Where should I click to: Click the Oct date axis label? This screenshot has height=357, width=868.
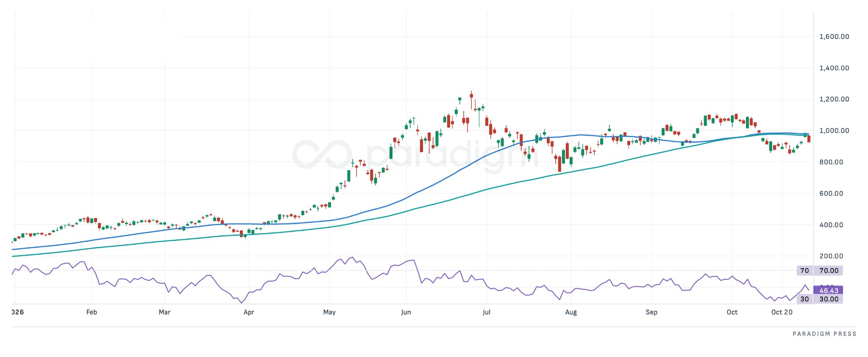point(732,312)
